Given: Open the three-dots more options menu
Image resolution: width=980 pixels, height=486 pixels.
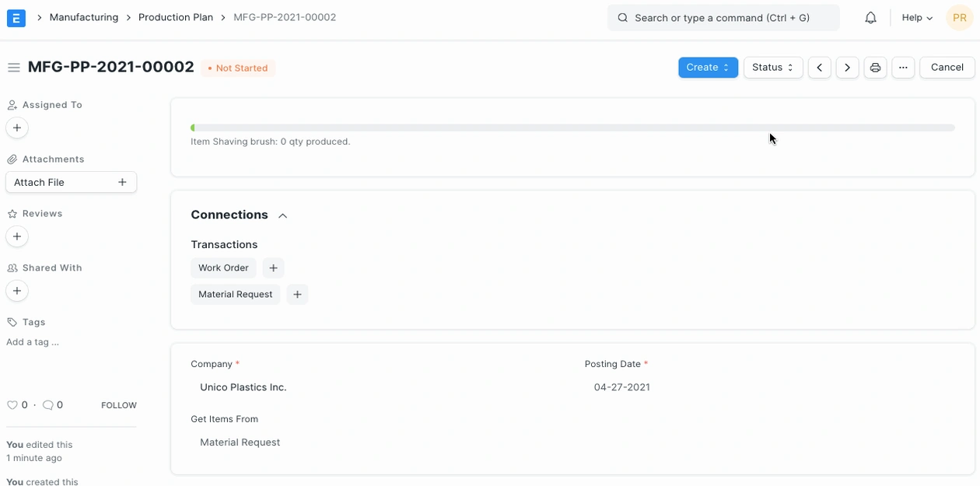Looking at the screenshot, I should tap(902, 68).
